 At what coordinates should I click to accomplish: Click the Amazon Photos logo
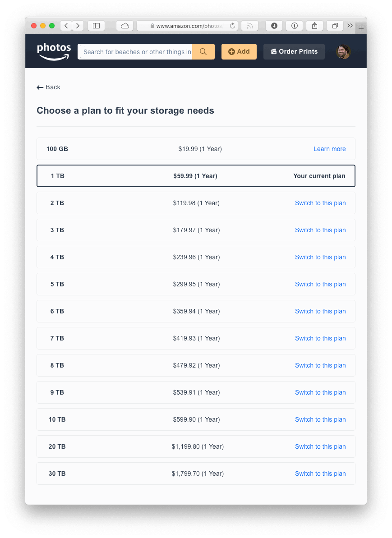pyautogui.click(x=54, y=51)
